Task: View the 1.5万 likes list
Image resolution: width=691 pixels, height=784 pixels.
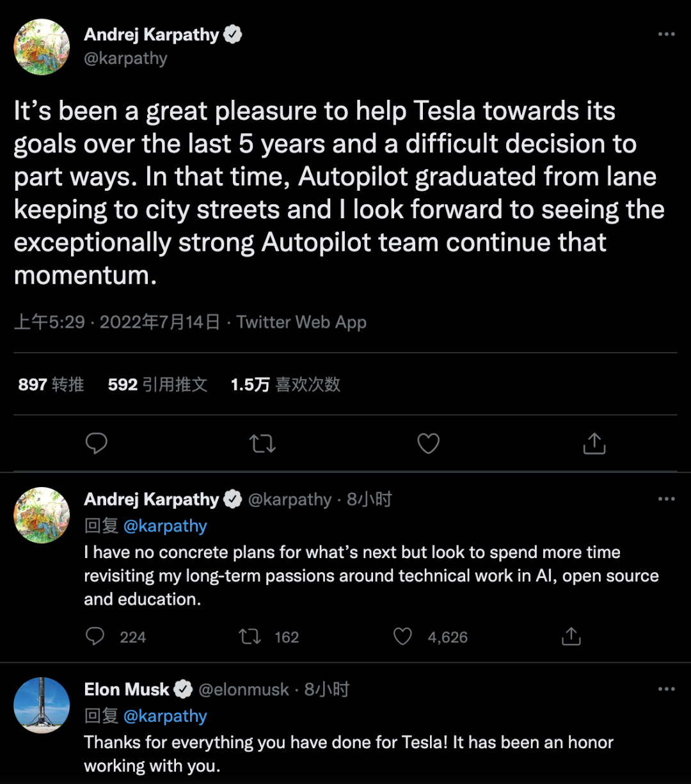Action: [x=285, y=385]
